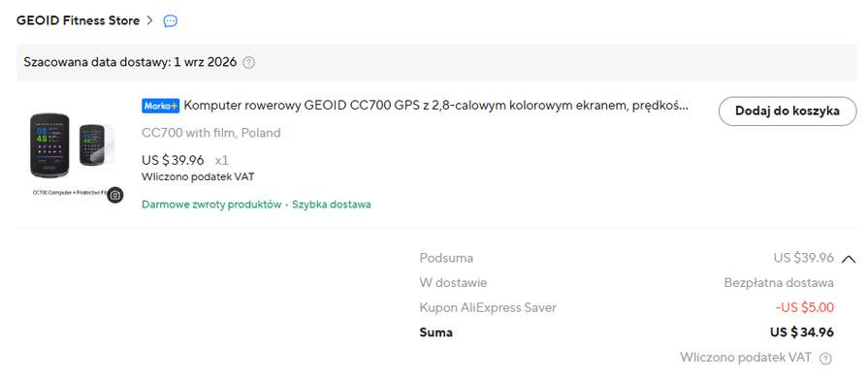
Task: Click the help icon next to 'Wliczono podatek VAT'
Action: tap(825, 359)
